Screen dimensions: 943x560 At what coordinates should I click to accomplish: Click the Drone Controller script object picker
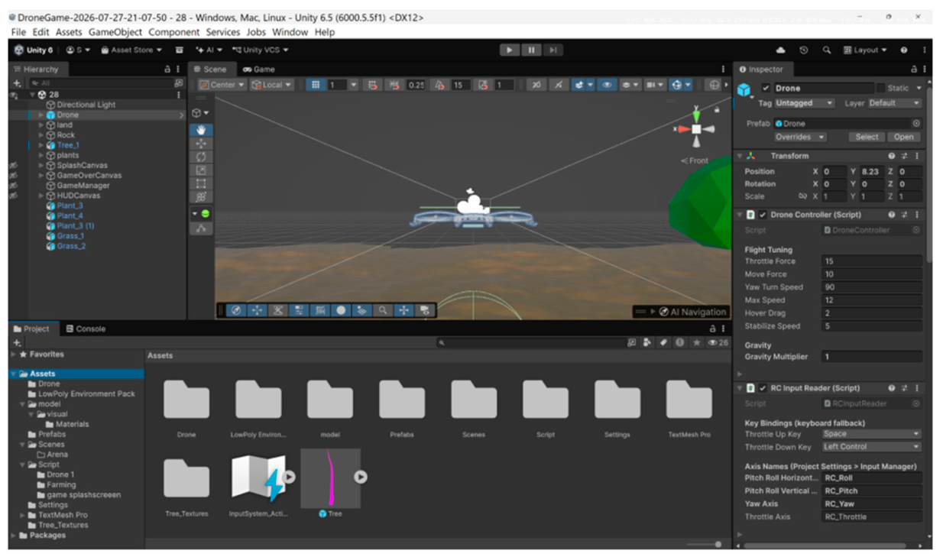(x=915, y=230)
